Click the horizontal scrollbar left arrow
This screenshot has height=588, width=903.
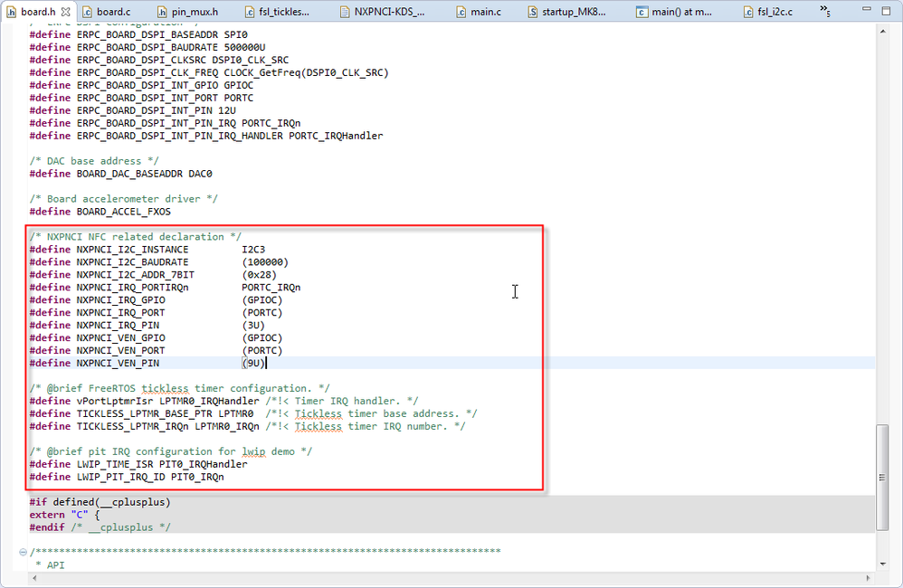(34, 578)
